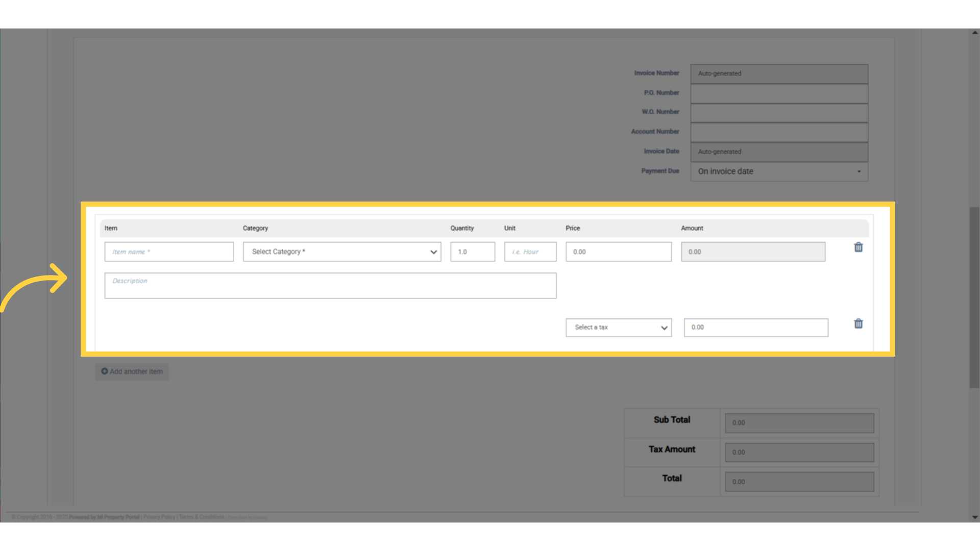The image size is (980, 551).
Task: Open the Payment Due dropdown
Action: (x=778, y=171)
